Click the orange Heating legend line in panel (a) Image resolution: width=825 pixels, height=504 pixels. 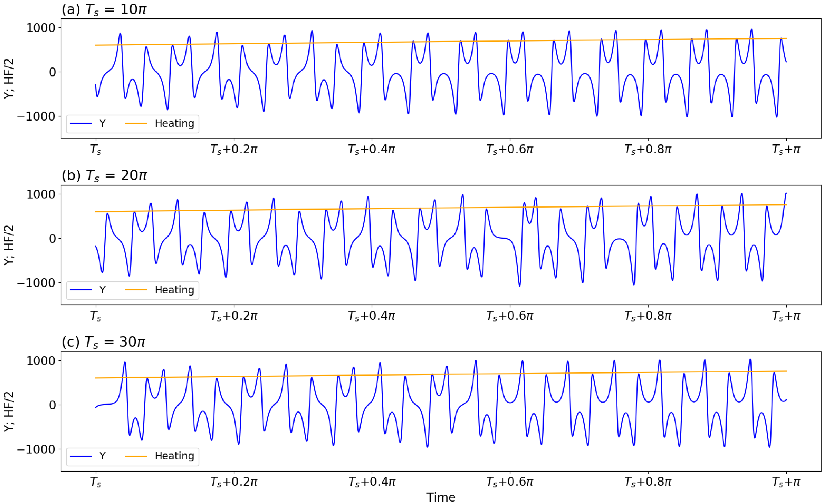(136, 123)
